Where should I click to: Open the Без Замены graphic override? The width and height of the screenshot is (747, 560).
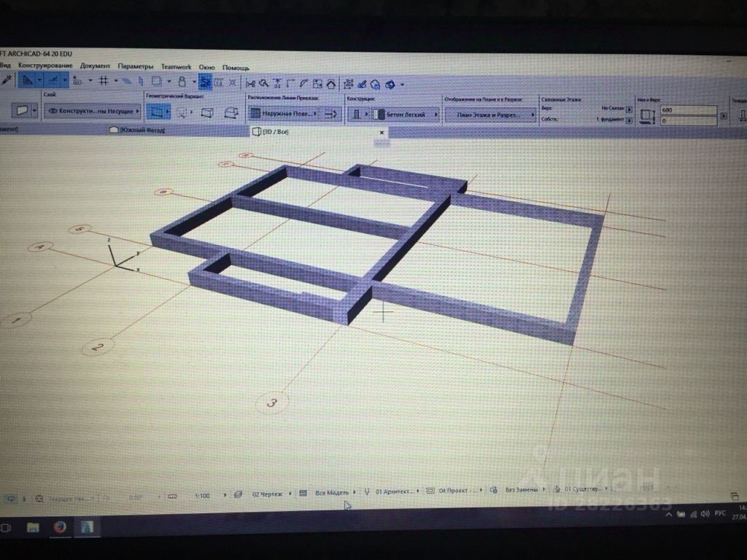(x=521, y=489)
